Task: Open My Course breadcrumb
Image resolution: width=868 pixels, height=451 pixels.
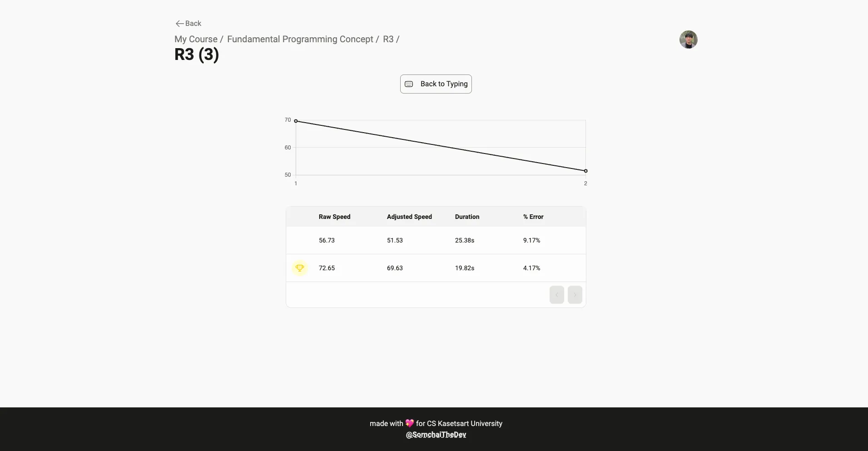Action: coord(196,39)
